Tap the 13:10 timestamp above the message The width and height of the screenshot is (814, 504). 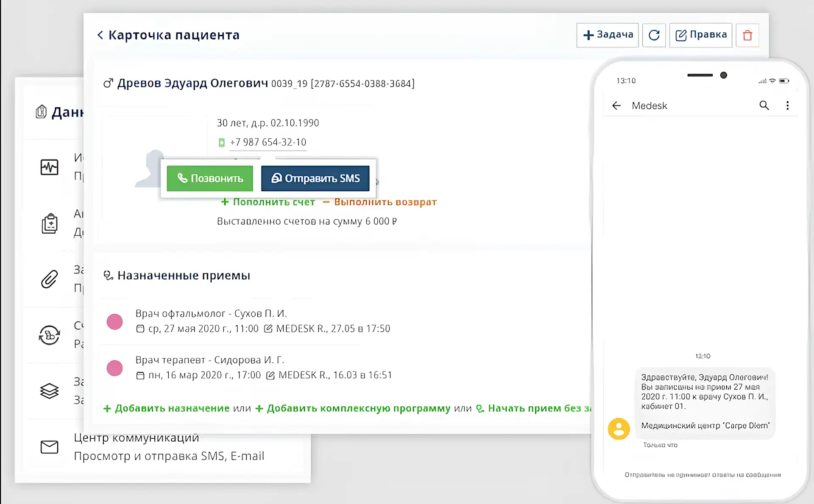pyautogui.click(x=703, y=356)
